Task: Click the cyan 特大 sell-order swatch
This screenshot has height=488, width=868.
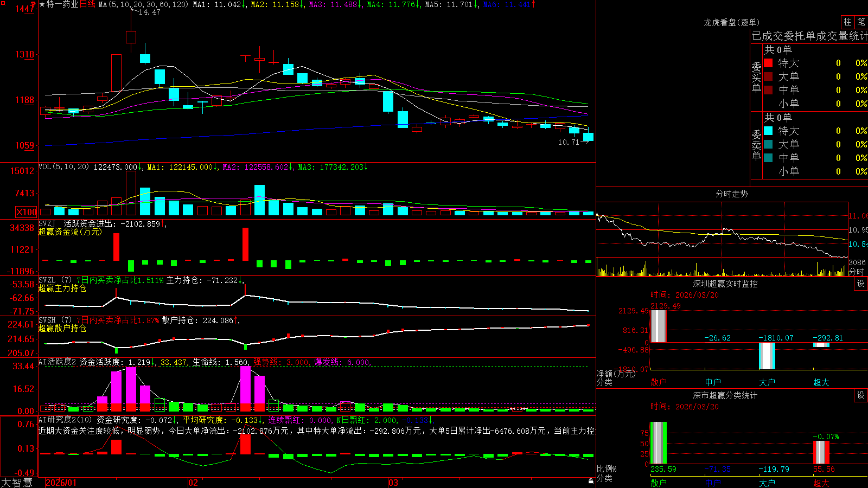Action: click(x=768, y=131)
